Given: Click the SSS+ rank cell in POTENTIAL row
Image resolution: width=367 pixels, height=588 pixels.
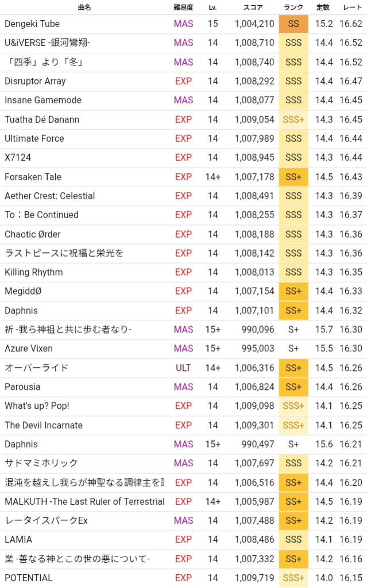Looking at the screenshot, I should click(x=293, y=578).
